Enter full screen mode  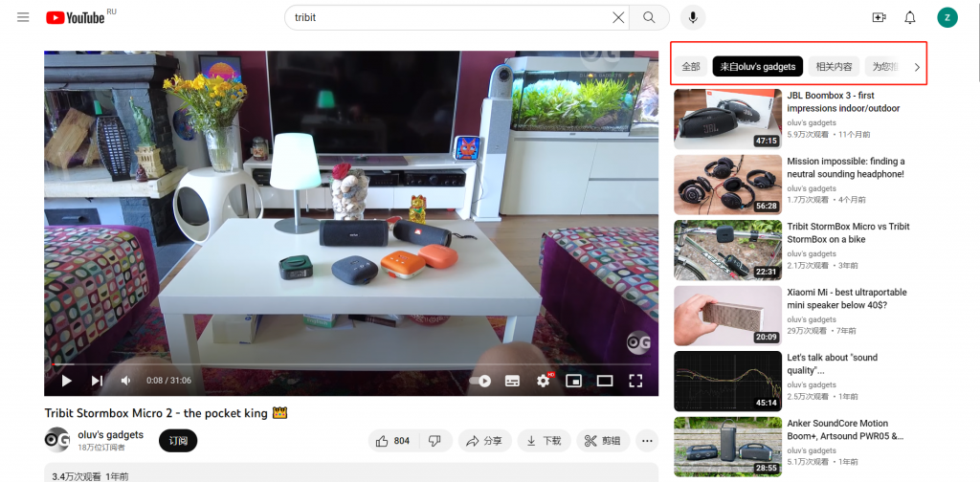click(x=635, y=381)
